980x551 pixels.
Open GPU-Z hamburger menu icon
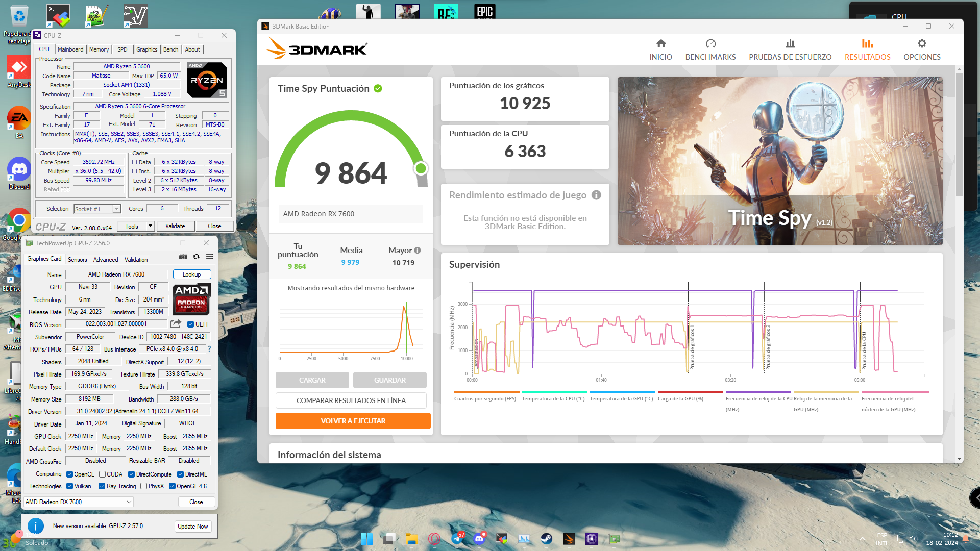pyautogui.click(x=209, y=257)
